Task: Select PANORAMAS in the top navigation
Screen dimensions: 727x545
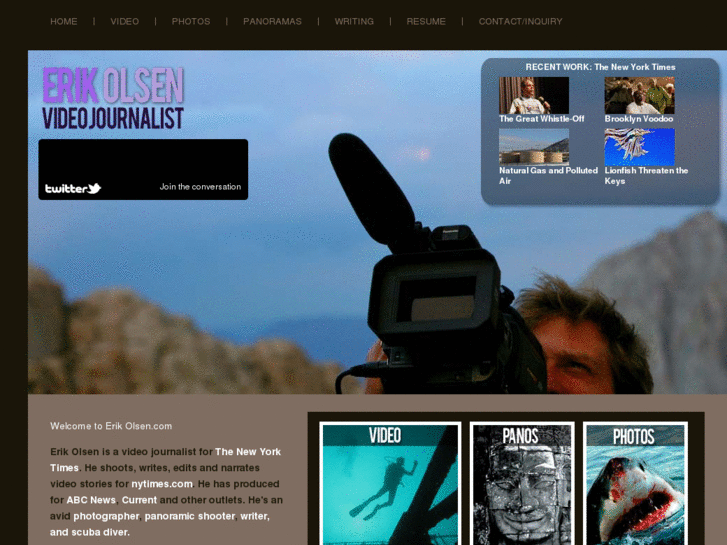Action: pyautogui.click(x=272, y=21)
